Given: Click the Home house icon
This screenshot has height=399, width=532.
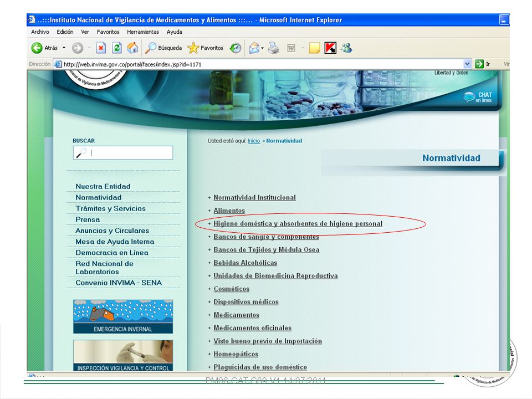Looking at the screenshot, I should 132,48.
